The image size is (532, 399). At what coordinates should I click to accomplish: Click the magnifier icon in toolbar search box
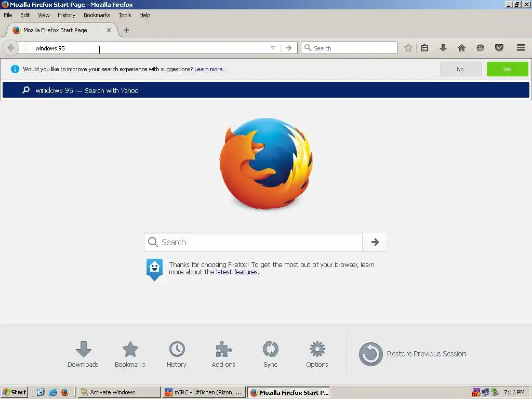coord(308,48)
